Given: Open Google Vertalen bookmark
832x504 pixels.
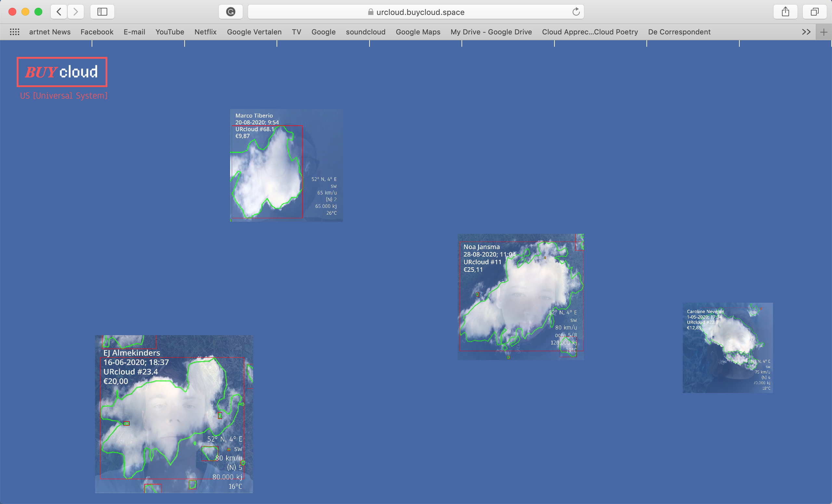Looking at the screenshot, I should (254, 32).
